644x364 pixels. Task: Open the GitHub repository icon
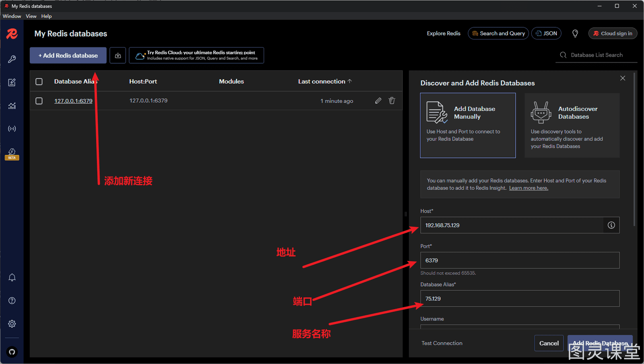pyautogui.click(x=12, y=352)
